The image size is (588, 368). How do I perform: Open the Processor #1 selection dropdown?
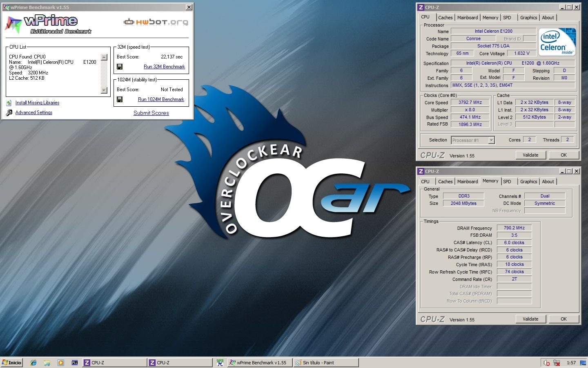pos(491,140)
